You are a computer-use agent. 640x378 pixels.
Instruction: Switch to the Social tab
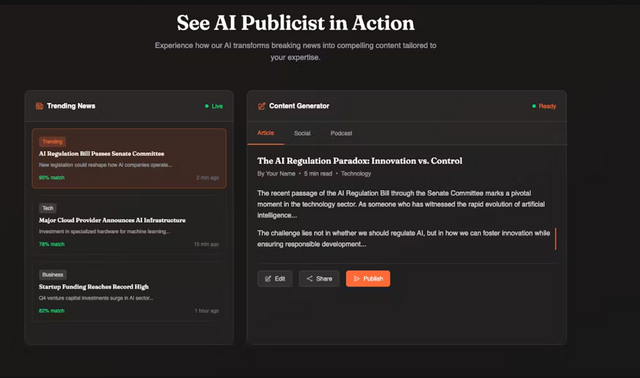[302, 133]
